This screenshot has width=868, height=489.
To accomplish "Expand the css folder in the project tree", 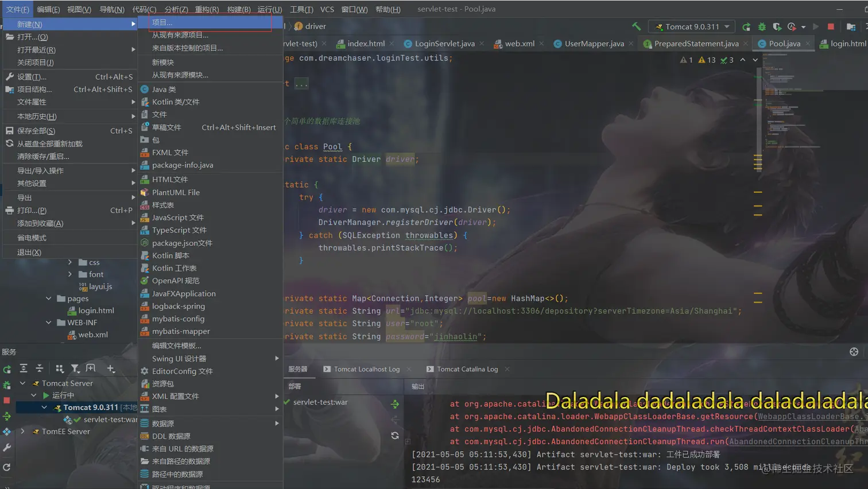I will (x=70, y=262).
